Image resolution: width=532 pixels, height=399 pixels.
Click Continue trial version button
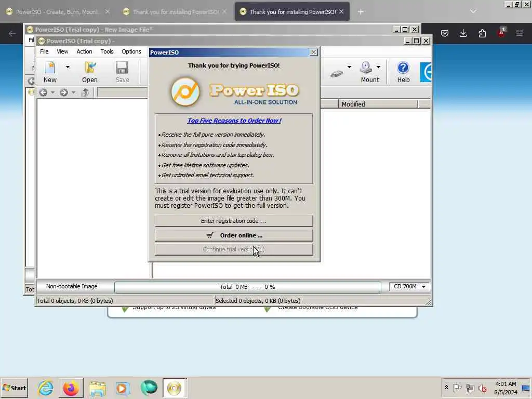tap(234, 250)
